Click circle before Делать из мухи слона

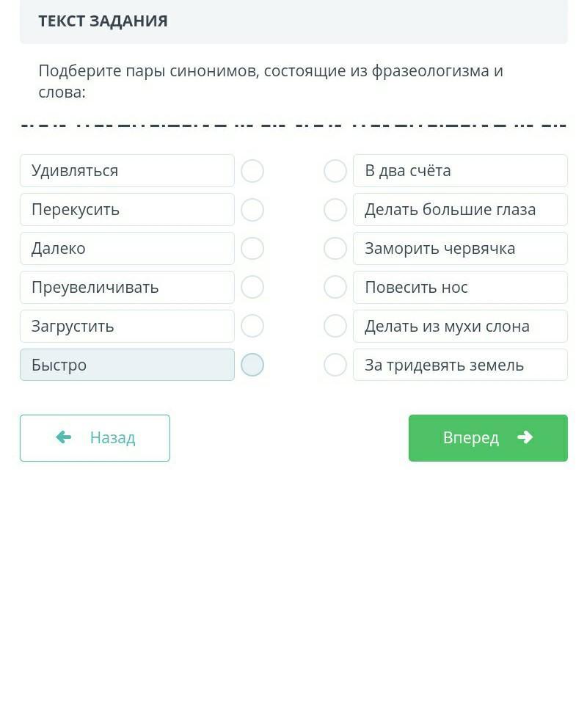coord(335,326)
